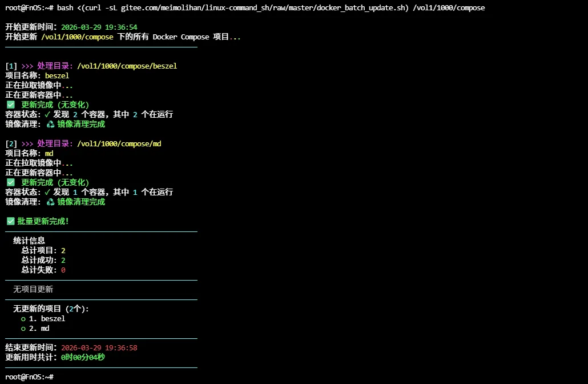
Task: Click the start timestamp 2026-03-29 19:36:54
Action: pos(99,27)
